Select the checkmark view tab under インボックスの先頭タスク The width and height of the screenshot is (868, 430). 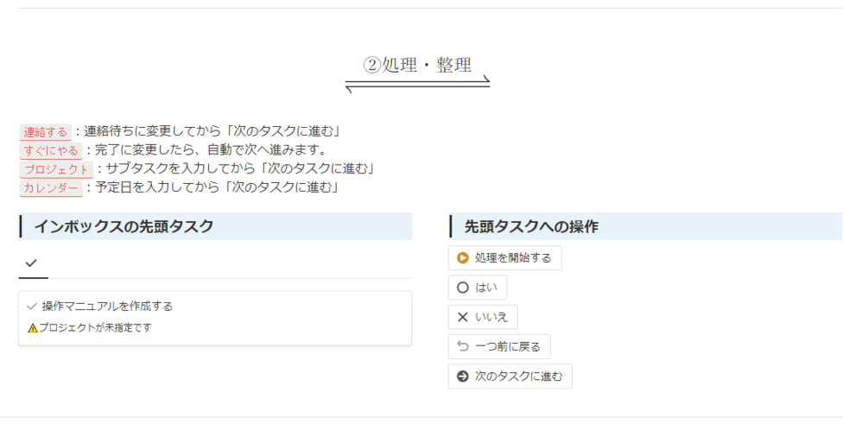[31, 263]
